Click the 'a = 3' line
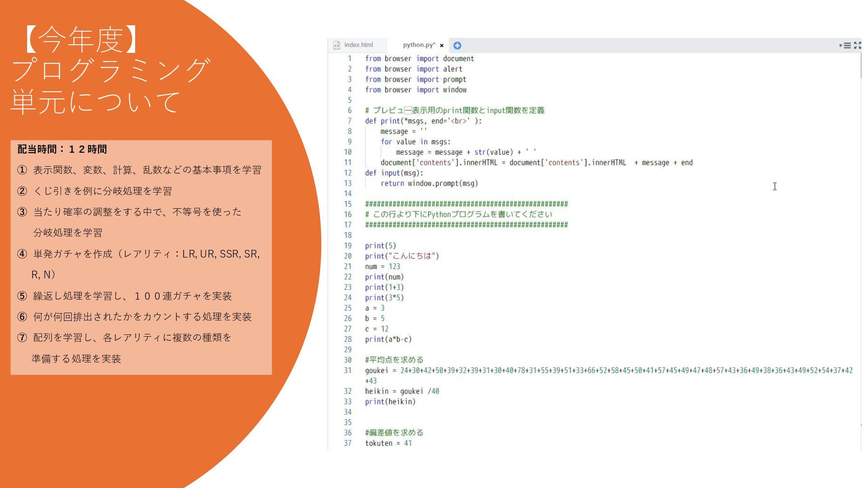The image size is (868, 488). 375,308
